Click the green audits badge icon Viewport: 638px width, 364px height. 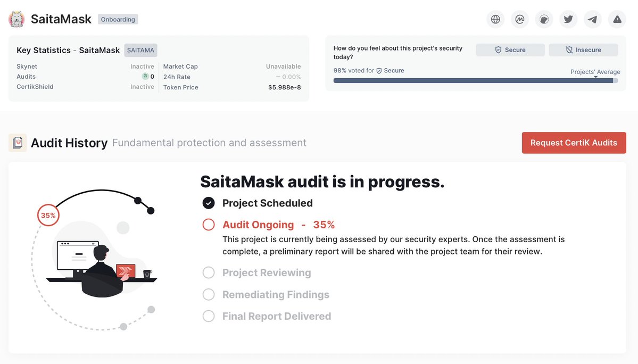(x=145, y=76)
